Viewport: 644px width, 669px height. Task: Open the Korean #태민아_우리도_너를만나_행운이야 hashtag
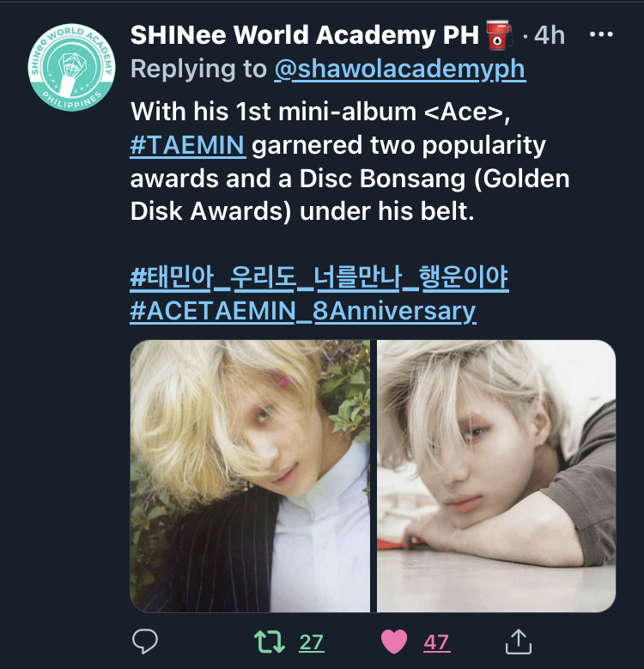click(319, 278)
